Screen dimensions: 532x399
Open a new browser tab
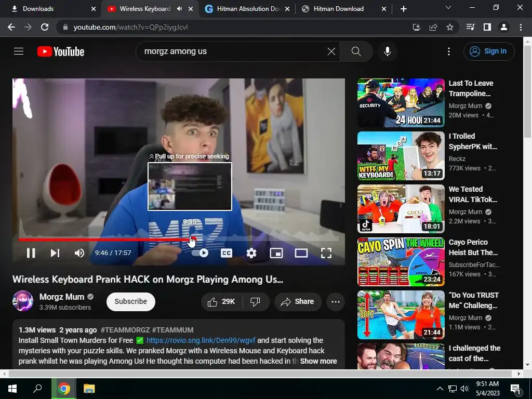[403, 9]
